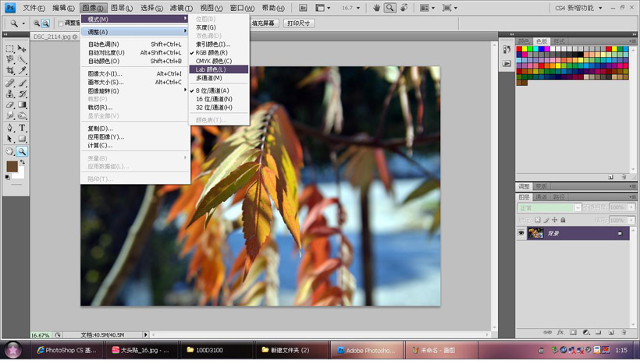Viewport: 640px width, 364px height.
Task: Swap foreground and background colors
Action: click(23, 162)
